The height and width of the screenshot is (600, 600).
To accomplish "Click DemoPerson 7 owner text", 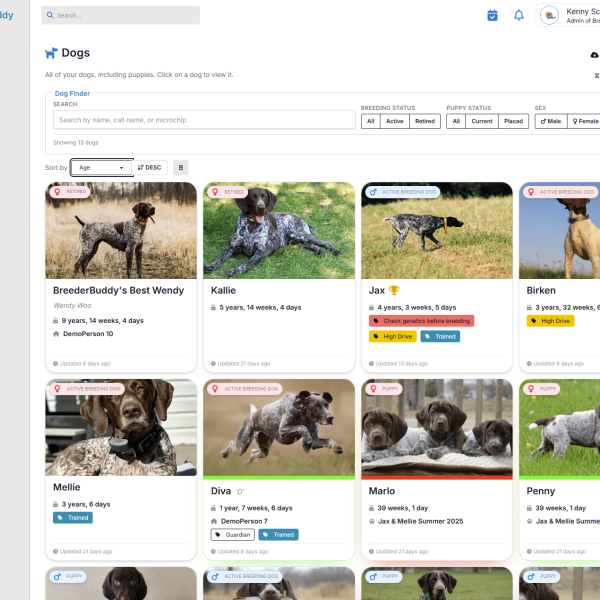I will (244, 521).
